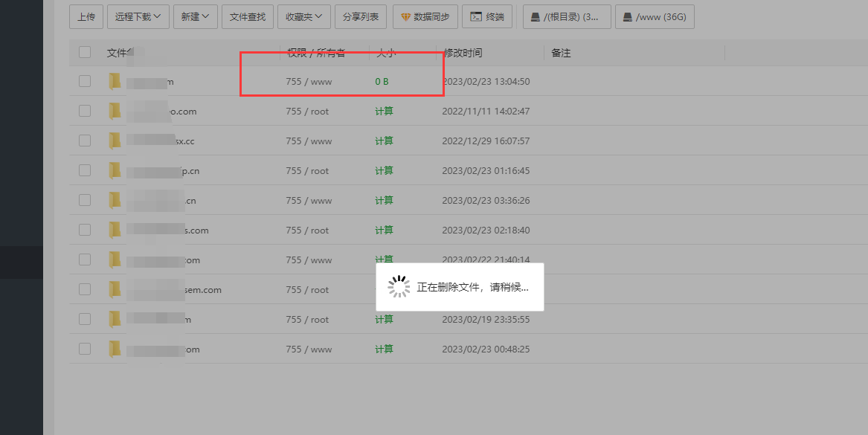Click the 备注 column header
868x435 pixels.
coord(561,53)
